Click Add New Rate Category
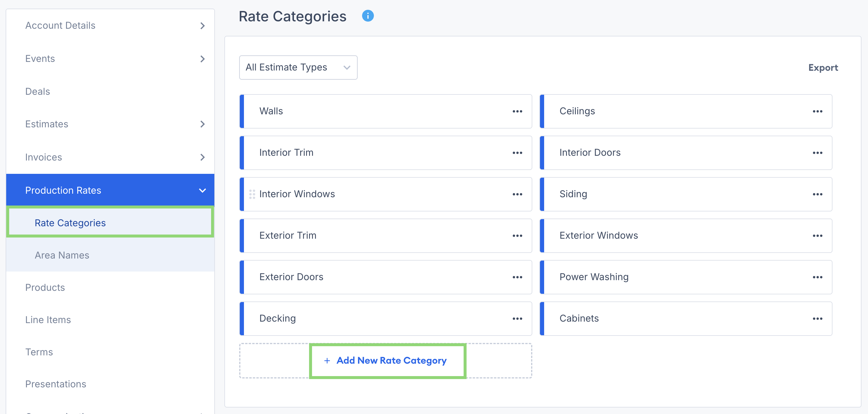 coord(385,360)
